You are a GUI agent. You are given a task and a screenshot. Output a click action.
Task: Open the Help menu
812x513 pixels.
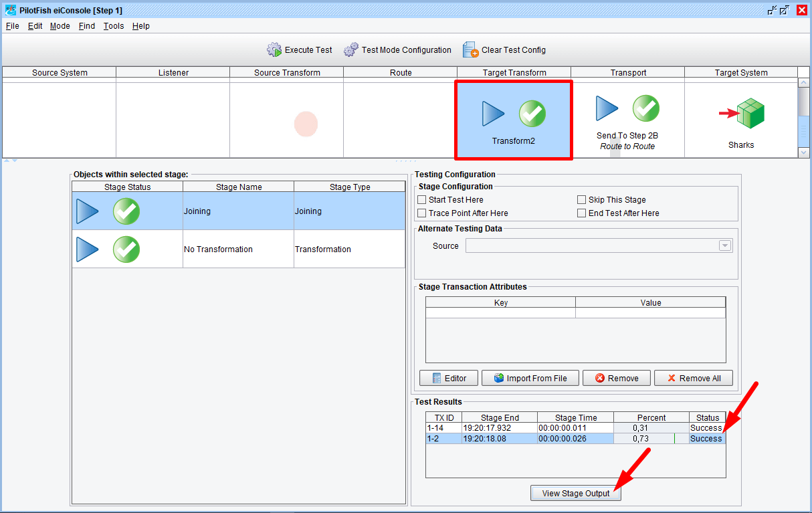click(141, 26)
